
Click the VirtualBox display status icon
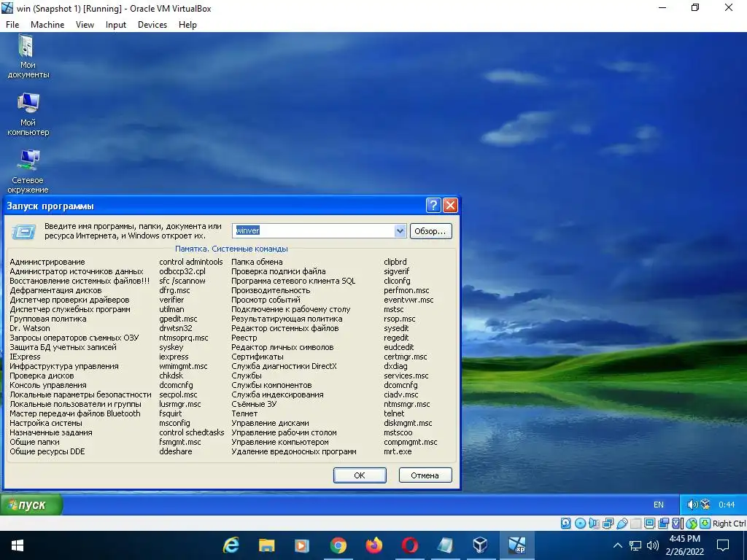[650, 524]
